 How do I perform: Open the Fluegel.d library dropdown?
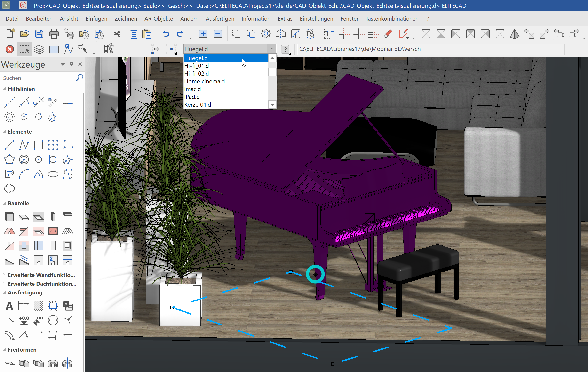pos(271,49)
